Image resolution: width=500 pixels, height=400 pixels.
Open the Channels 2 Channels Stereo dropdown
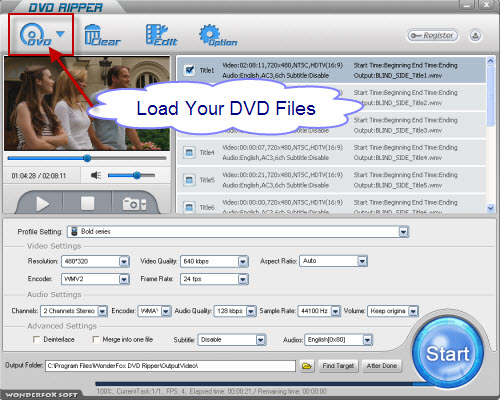(102, 311)
